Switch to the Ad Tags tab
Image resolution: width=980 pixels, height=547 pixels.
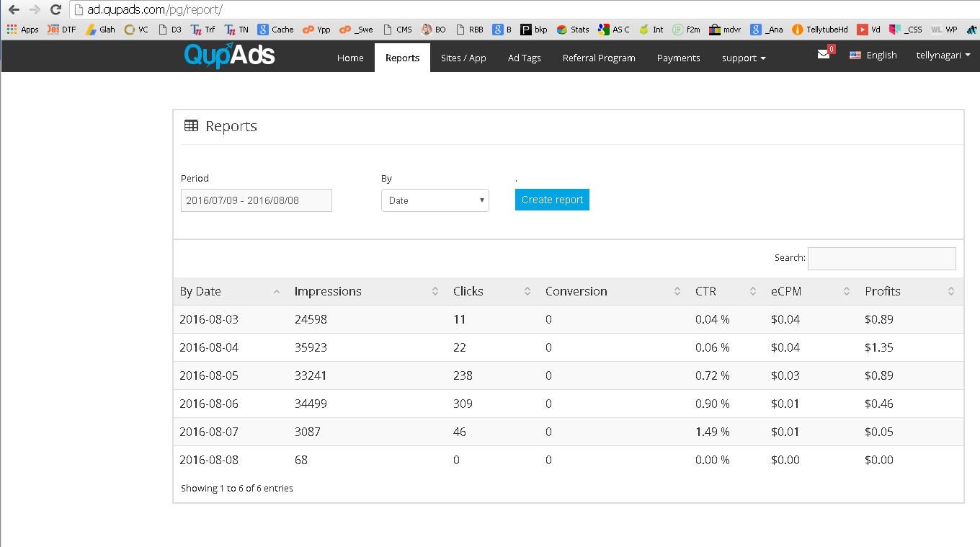(524, 58)
